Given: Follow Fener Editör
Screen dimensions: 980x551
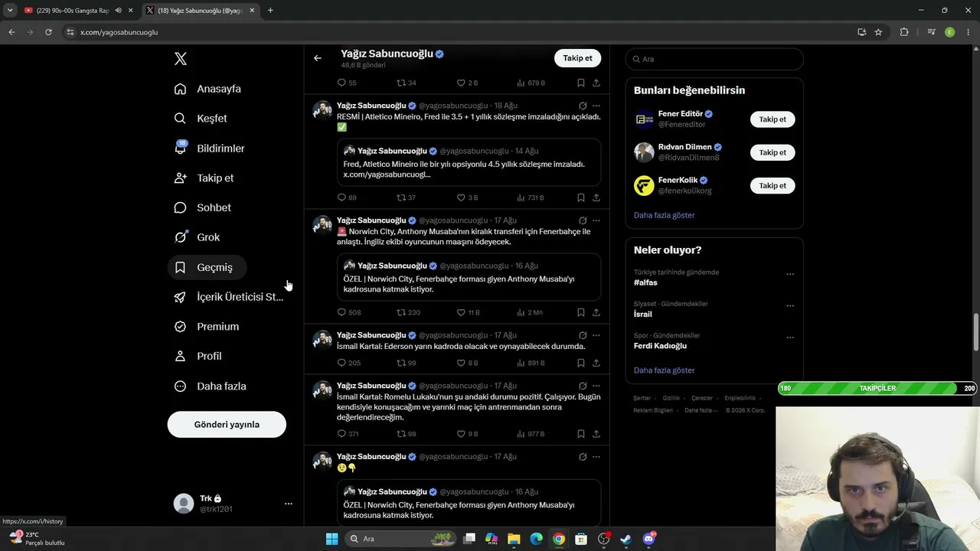Looking at the screenshot, I should (773, 119).
